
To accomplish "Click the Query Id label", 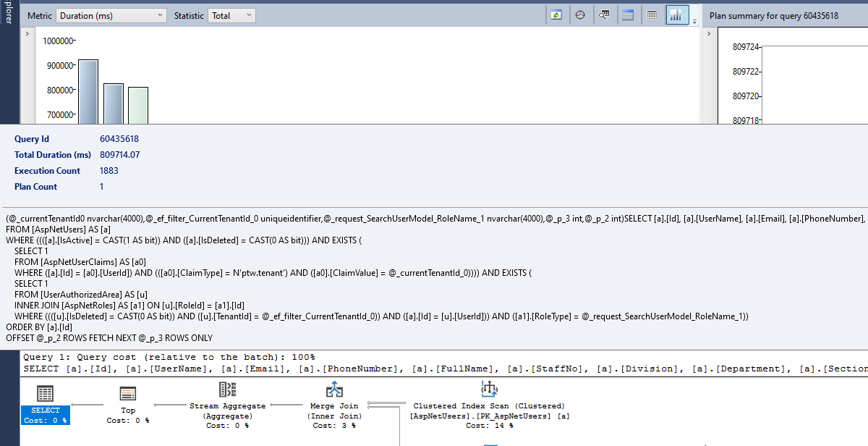I will click(x=32, y=139).
